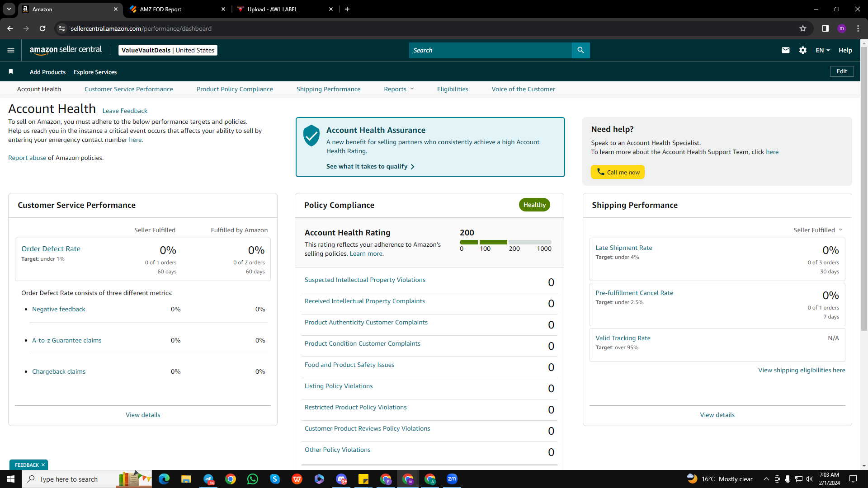Open WhatsApp from taskbar
This screenshot has height=488, width=868.
(x=253, y=479)
